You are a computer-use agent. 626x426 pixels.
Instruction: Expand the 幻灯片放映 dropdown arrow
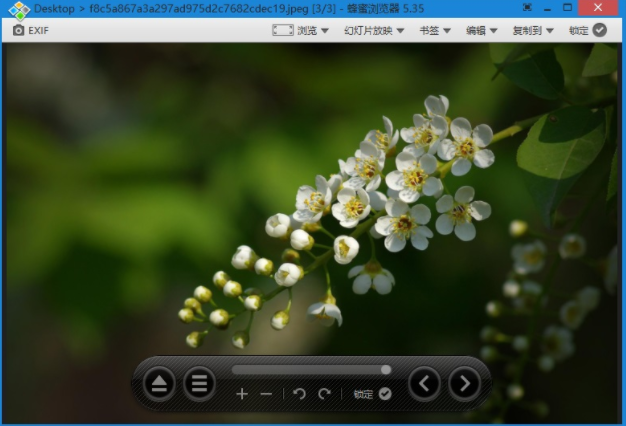tap(400, 31)
